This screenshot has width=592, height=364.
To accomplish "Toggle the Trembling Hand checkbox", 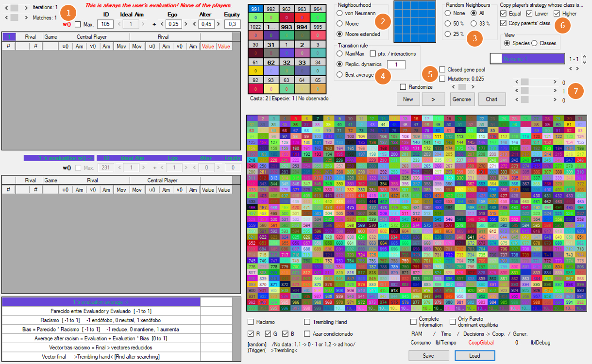I will tap(308, 322).
